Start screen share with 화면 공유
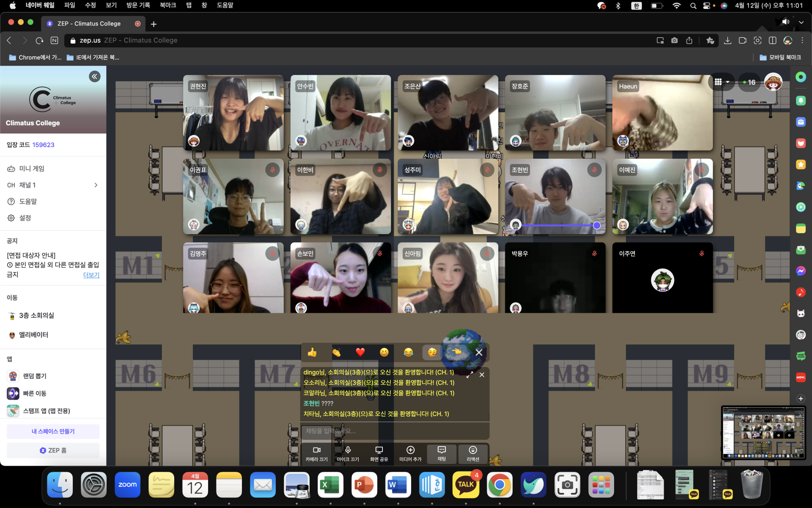 pyautogui.click(x=379, y=453)
